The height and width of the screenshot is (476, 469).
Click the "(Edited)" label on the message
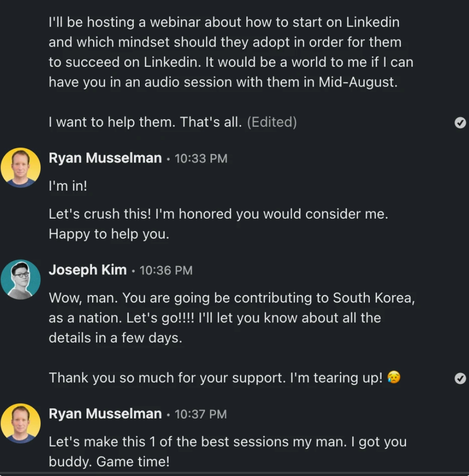[272, 122]
